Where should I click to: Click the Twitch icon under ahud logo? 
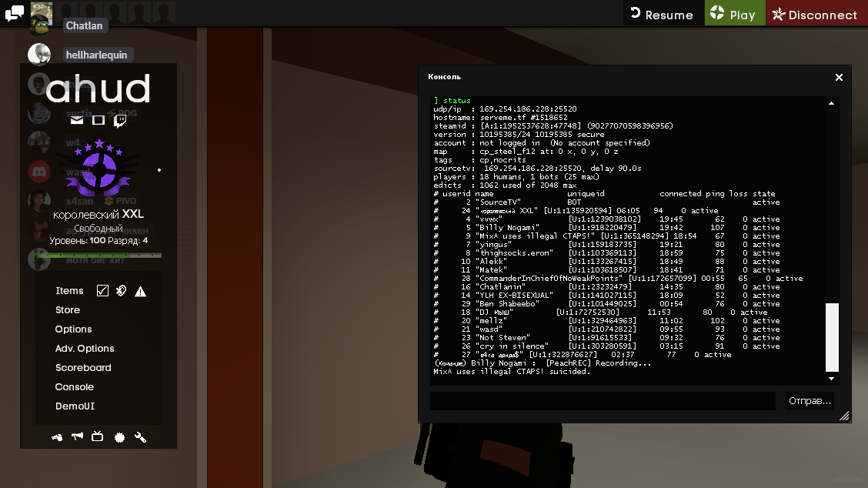point(120,120)
